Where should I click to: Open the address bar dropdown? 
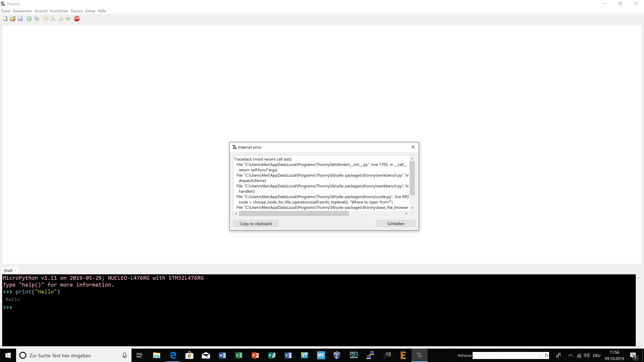[541, 355]
